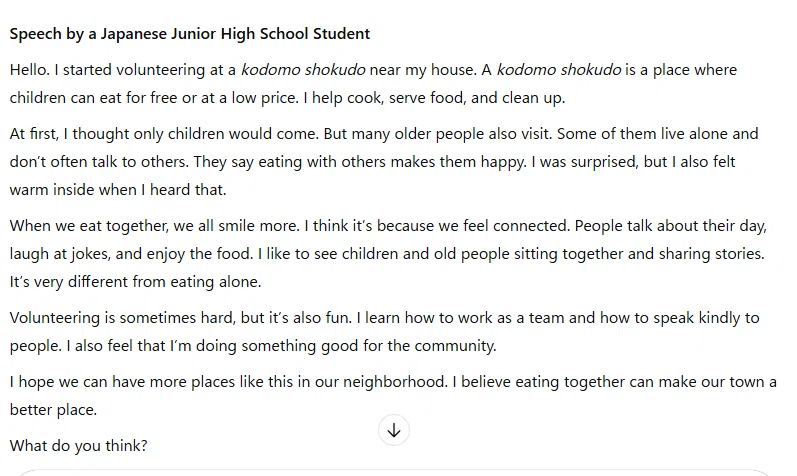Click the word 'Hello.' starting the speech
The image size is (797, 476).
(29, 70)
